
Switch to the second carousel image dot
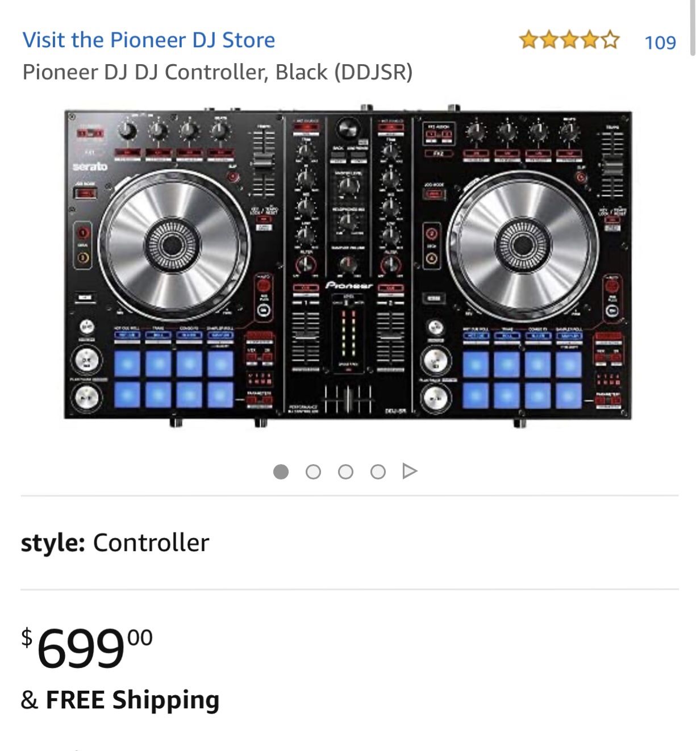coord(313,472)
